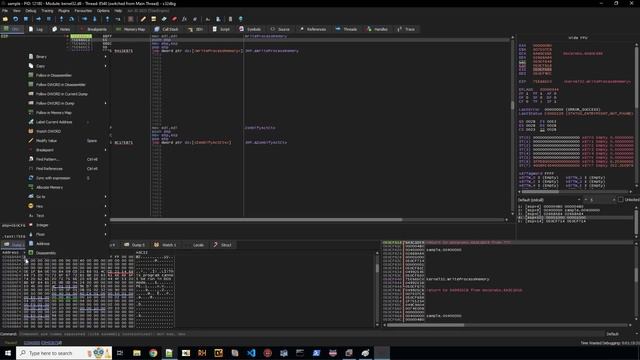Toggle the Hide FPU button

[x=578, y=38]
